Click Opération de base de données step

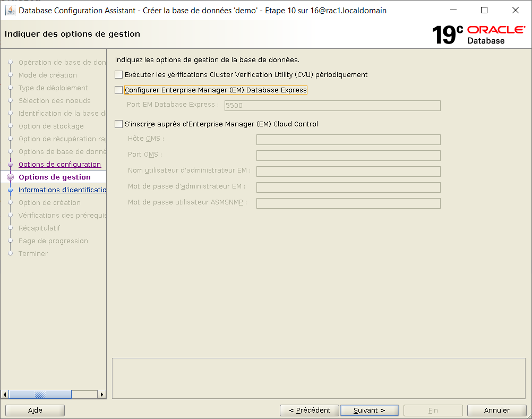(x=63, y=63)
